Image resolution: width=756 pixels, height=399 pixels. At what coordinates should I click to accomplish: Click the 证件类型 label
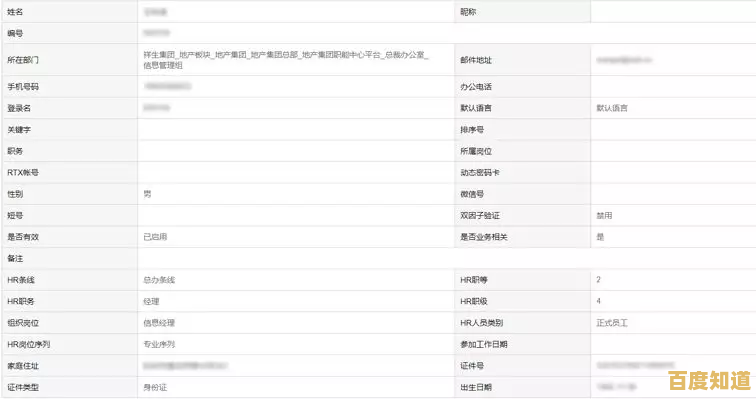[23, 387]
